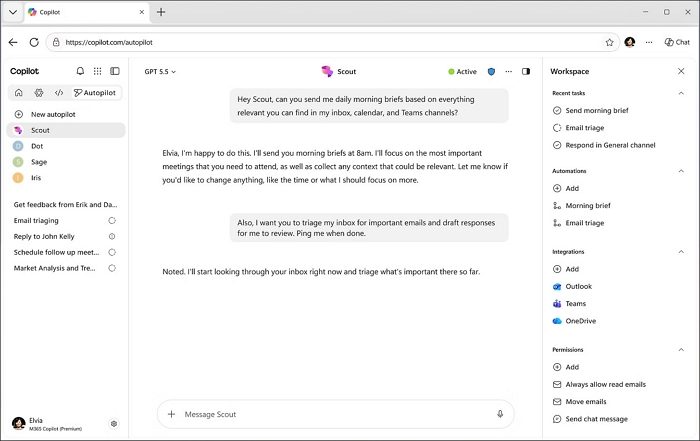Open the GPT 5.5 model dropdown
Viewport: 700px width, 441px height.
pos(160,71)
